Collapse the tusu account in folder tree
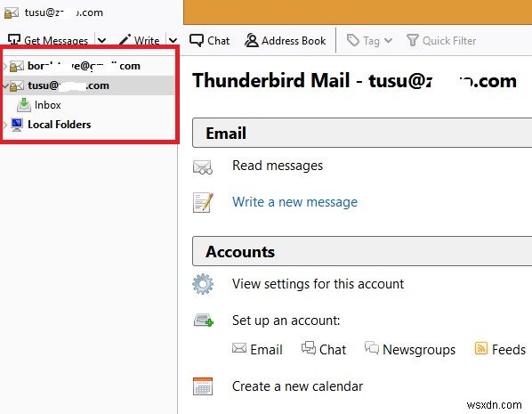Image resolution: width=532 pixels, height=414 pixels. (5, 85)
